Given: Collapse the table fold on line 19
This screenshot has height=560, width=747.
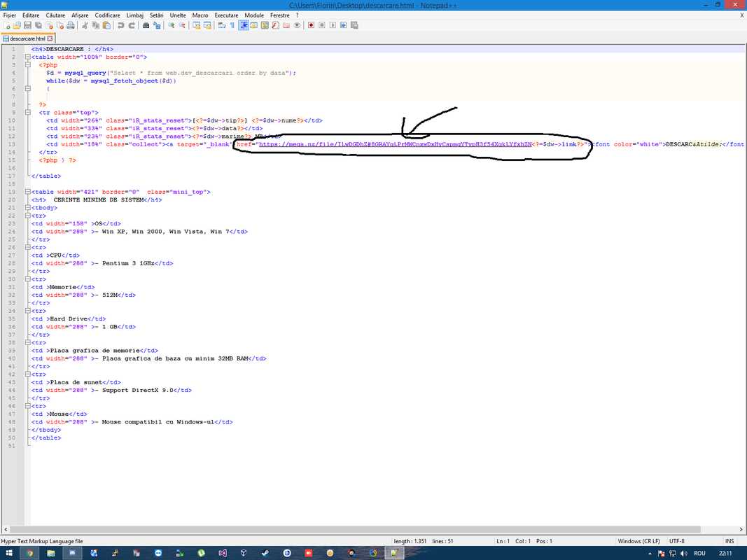Looking at the screenshot, I should [27, 192].
